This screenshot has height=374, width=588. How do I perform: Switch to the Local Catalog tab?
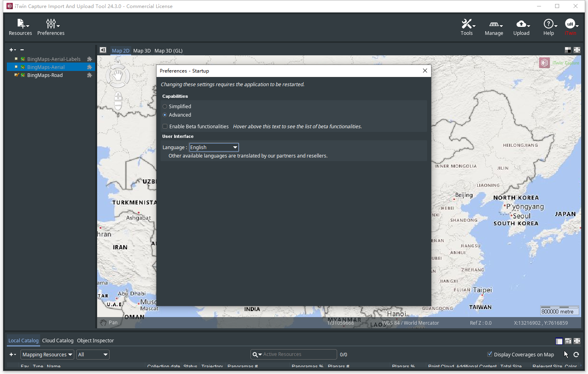tap(23, 340)
